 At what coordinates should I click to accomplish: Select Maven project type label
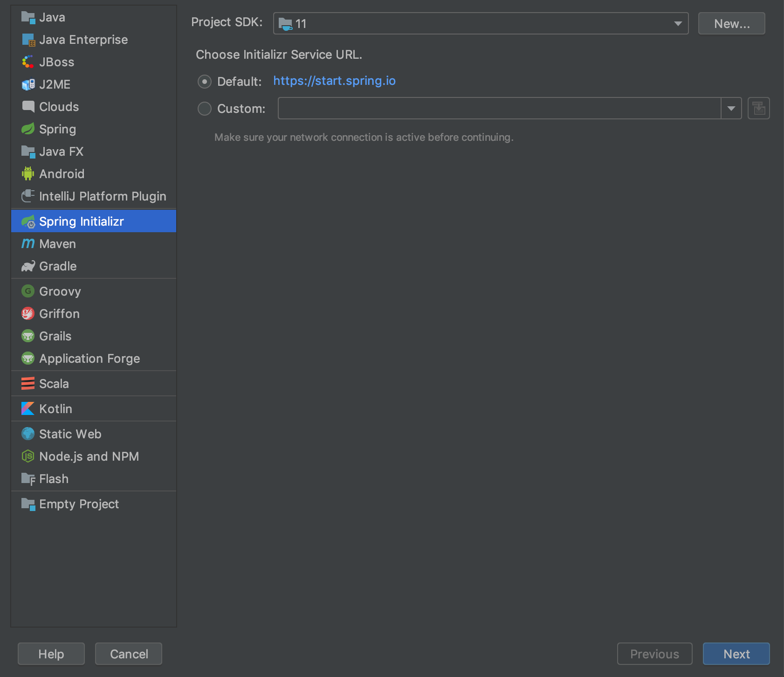57,244
